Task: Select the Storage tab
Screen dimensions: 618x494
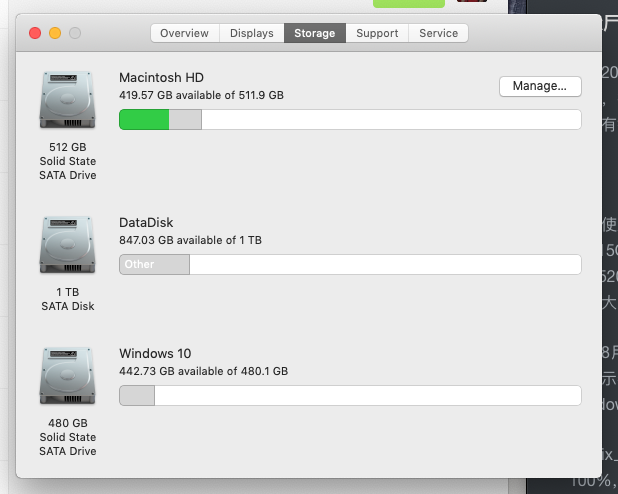Action: (x=315, y=33)
